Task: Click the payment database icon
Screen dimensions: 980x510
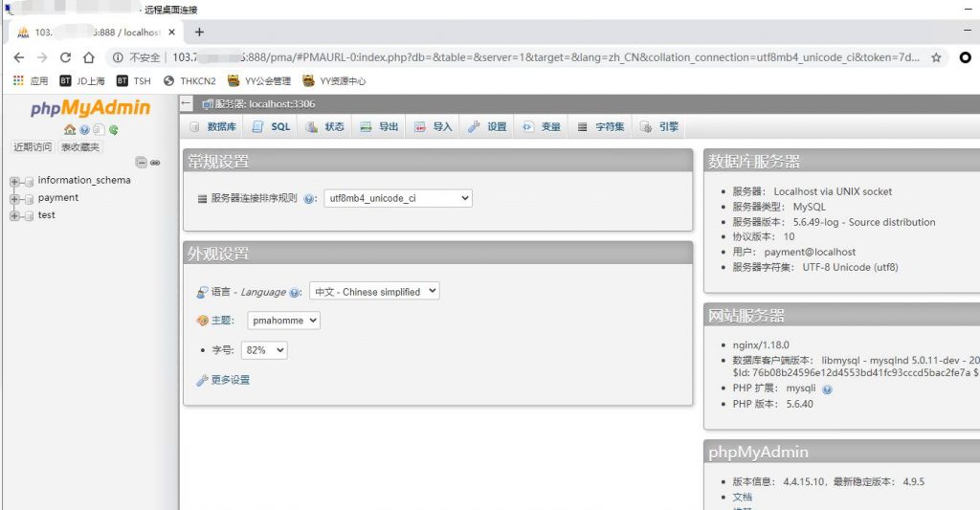Action: point(28,199)
